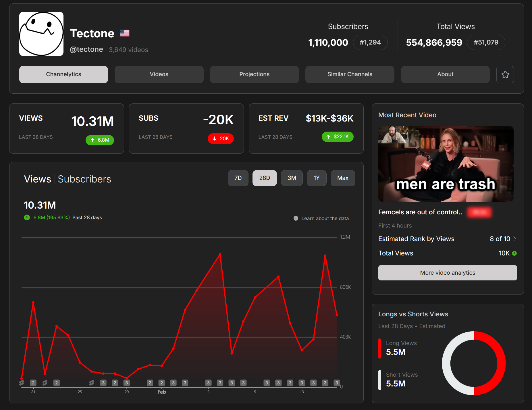Click the video count badge above the Feb label
The height and width of the screenshot is (410, 532).
(162, 383)
